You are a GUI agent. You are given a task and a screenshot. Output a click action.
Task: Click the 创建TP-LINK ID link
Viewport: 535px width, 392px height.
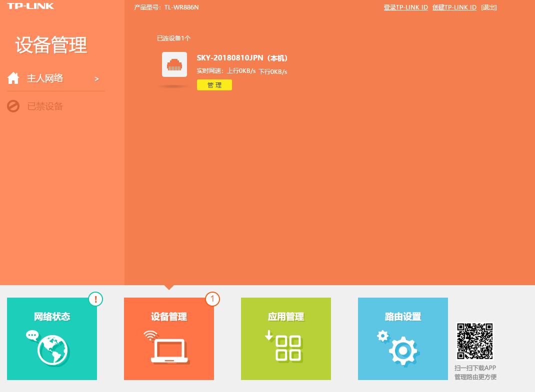point(454,7)
